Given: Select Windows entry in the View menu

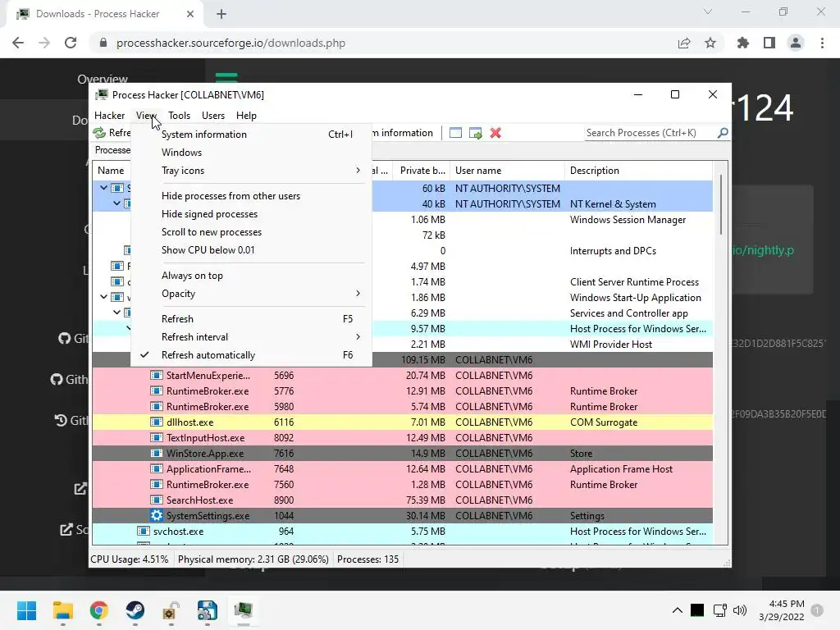Looking at the screenshot, I should 251,152.
